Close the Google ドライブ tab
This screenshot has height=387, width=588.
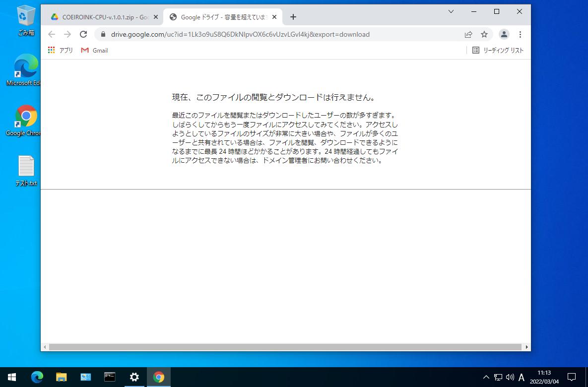(274, 17)
